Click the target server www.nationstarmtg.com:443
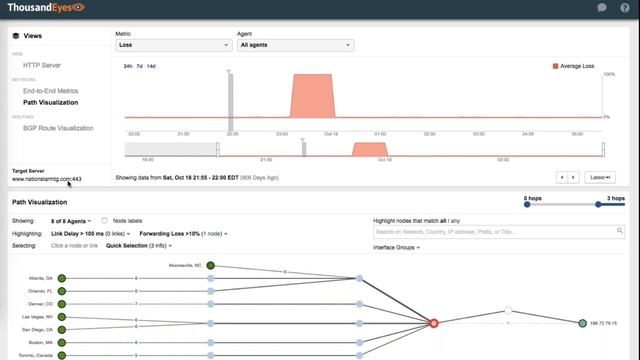Screen dimensions: 640x360 point(47,179)
